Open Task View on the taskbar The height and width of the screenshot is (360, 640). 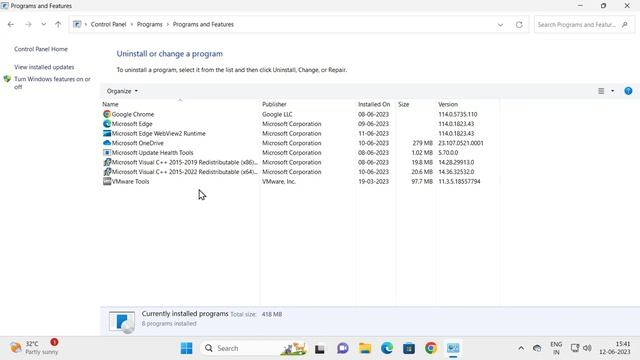coord(320,349)
